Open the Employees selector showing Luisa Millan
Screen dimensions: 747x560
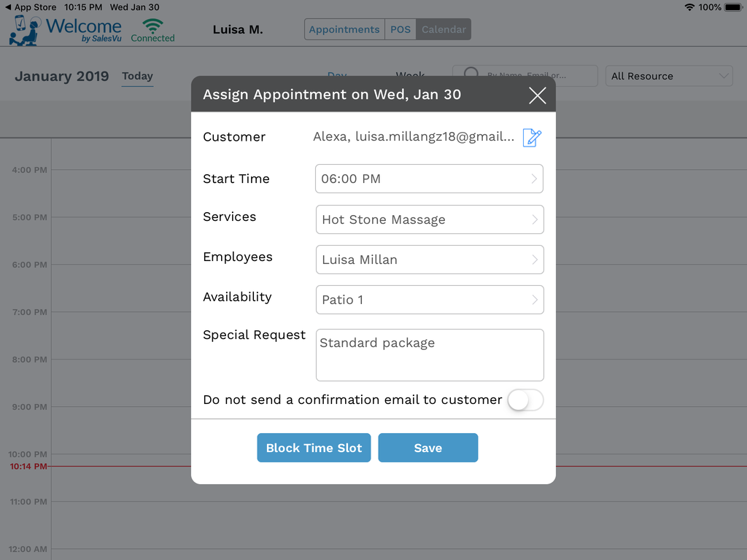tap(429, 260)
